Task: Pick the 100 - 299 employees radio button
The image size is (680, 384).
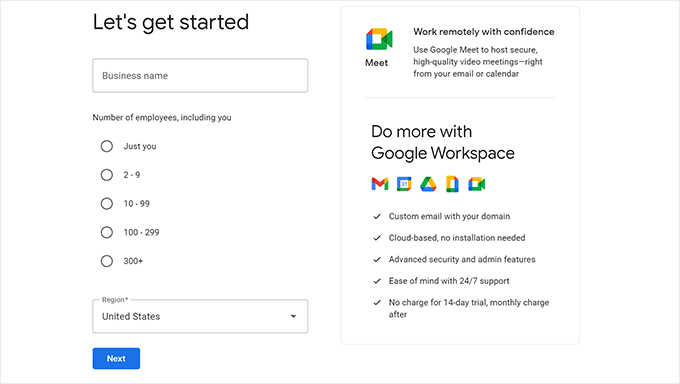Action: click(x=107, y=232)
